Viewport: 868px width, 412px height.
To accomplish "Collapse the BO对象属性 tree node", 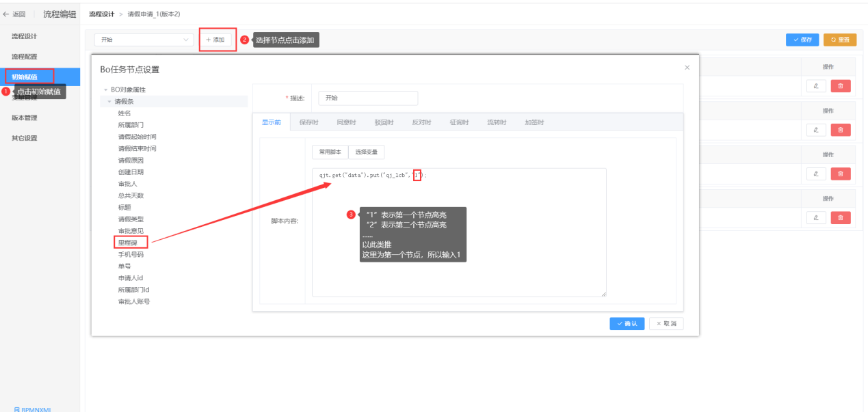I will click(105, 90).
